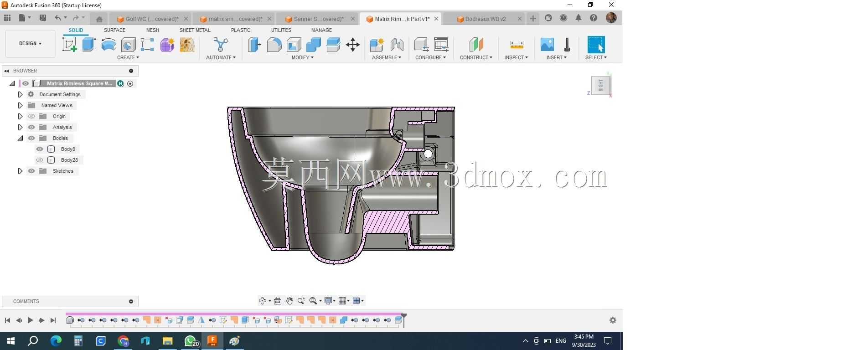Open the UTILITIES tab
This screenshot has height=350, width=868.
click(x=281, y=30)
